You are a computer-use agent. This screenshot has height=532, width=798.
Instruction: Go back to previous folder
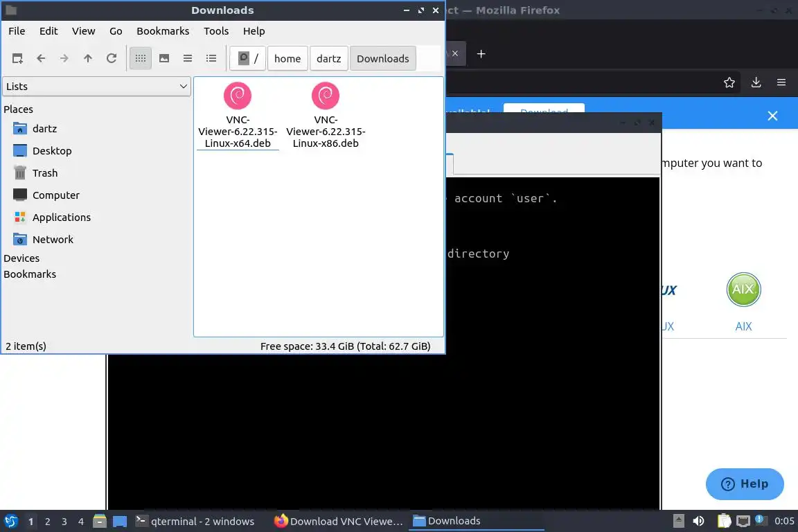(x=42, y=59)
